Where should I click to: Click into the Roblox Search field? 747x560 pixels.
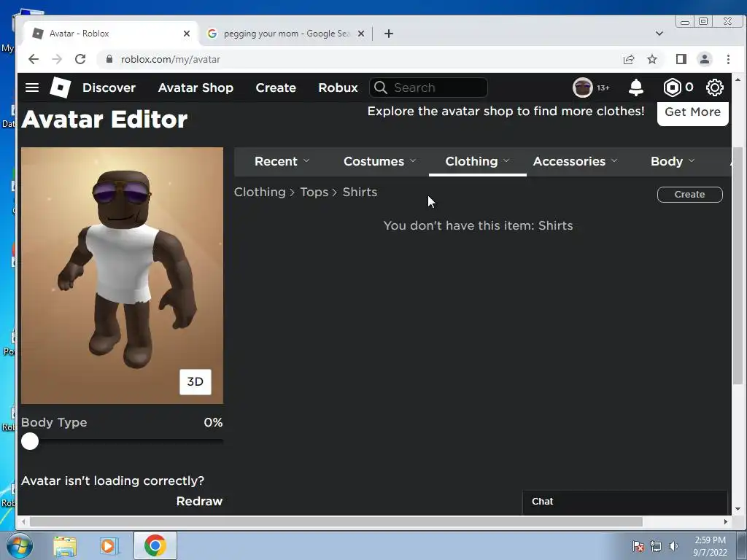point(428,87)
